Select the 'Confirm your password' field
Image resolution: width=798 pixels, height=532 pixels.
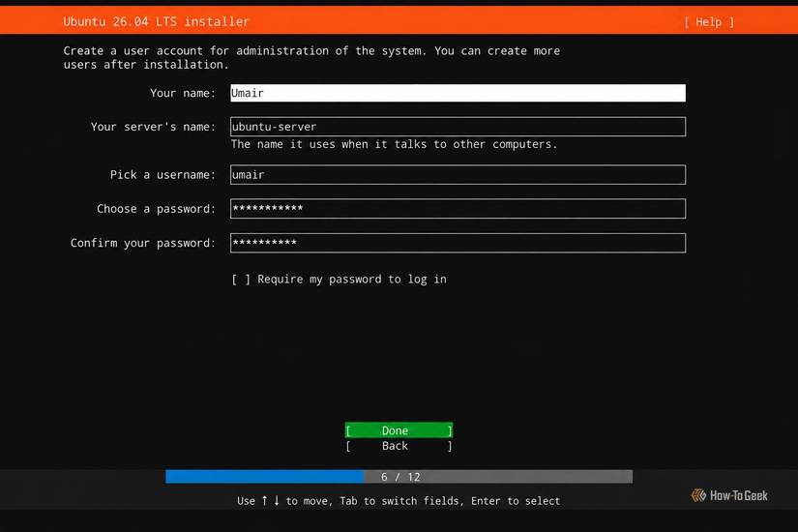(x=458, y=243)
